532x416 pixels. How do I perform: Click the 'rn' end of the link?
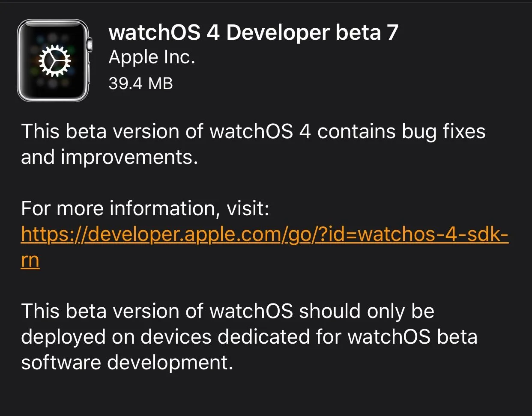click(30, 260)
